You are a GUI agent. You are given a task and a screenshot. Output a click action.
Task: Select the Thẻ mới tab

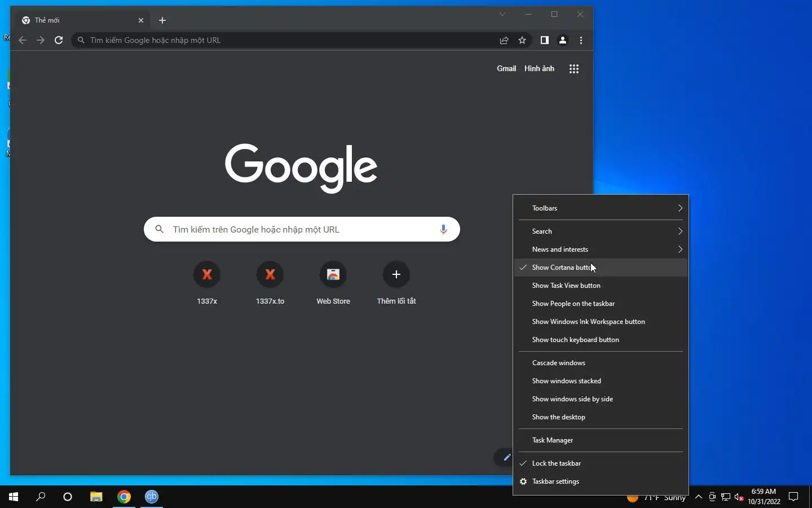pos(83,20)
